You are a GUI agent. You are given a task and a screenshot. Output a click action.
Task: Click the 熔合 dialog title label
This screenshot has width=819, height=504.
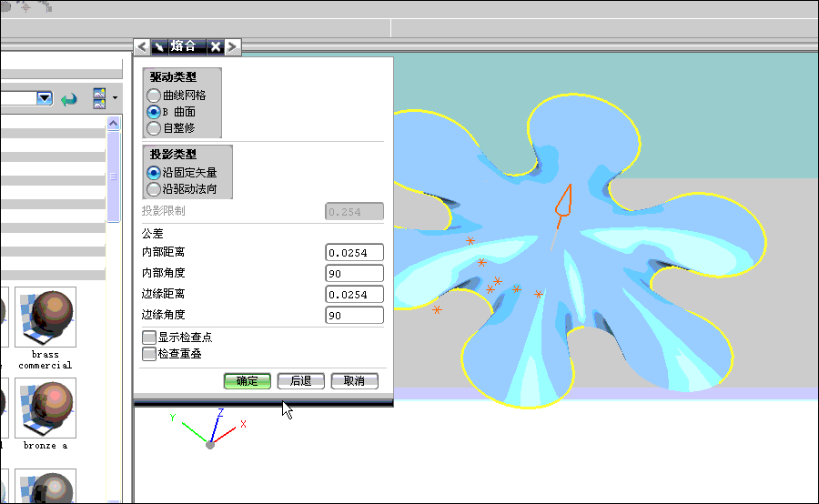click(x=183, y=46)
